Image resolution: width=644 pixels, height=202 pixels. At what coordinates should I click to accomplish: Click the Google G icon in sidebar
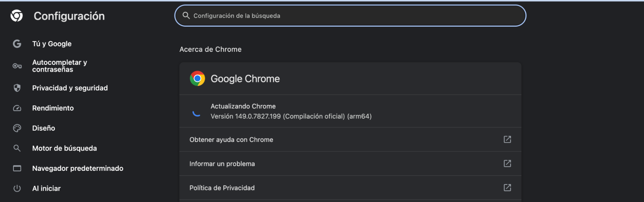point(17,44)
